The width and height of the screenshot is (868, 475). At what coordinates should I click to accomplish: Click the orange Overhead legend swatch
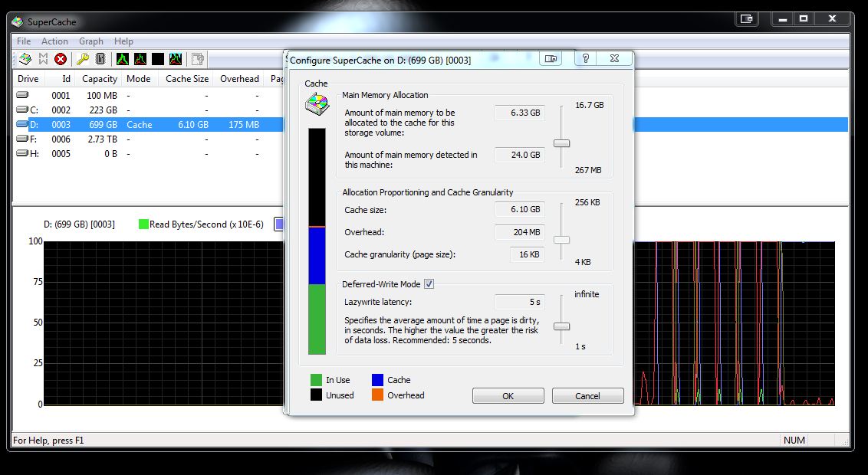pyautogui.click(x=377, y=395)
